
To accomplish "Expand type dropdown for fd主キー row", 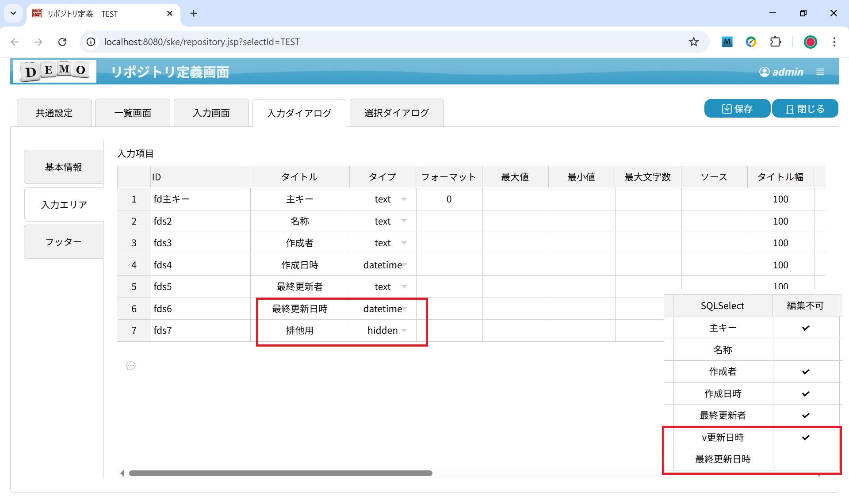I will click(x=404, y=199).
